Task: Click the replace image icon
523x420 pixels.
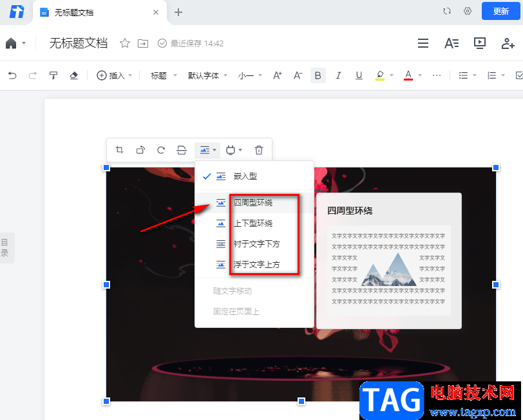Action: point(182,150)
